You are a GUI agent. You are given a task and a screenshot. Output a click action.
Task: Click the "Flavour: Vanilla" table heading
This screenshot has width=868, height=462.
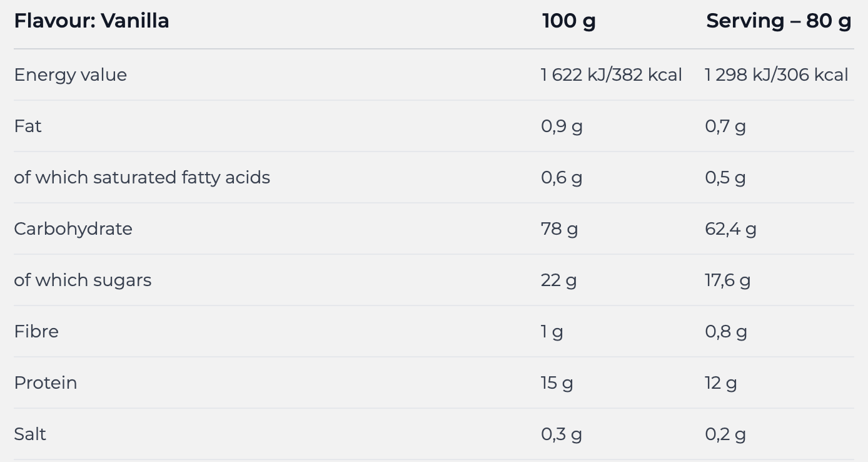(91, 21)
